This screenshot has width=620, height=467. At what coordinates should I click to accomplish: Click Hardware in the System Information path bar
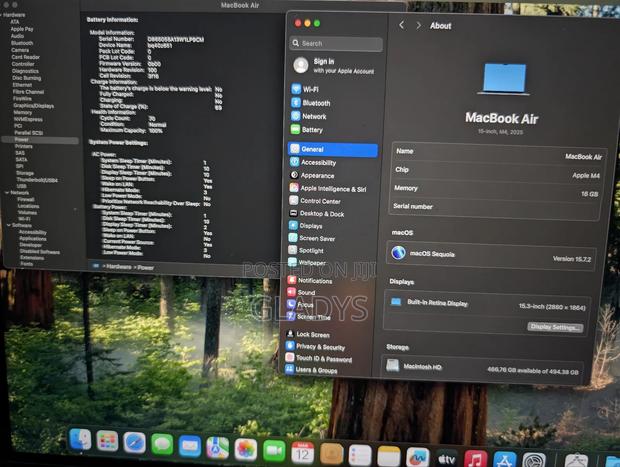tap(118, 267)
